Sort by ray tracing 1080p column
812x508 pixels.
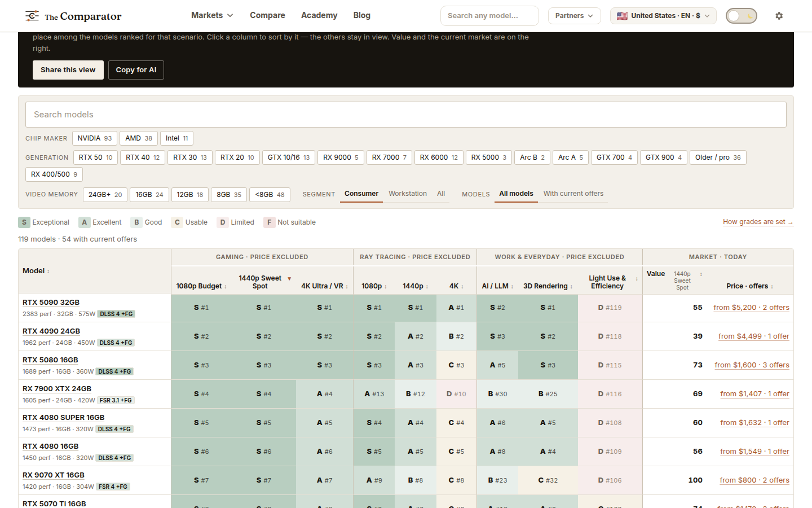tap(374, 286)
